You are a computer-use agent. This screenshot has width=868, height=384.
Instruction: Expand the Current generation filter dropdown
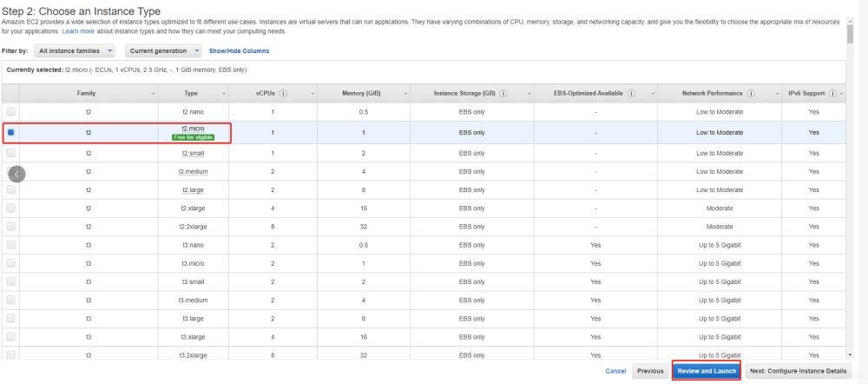[161, 51]
